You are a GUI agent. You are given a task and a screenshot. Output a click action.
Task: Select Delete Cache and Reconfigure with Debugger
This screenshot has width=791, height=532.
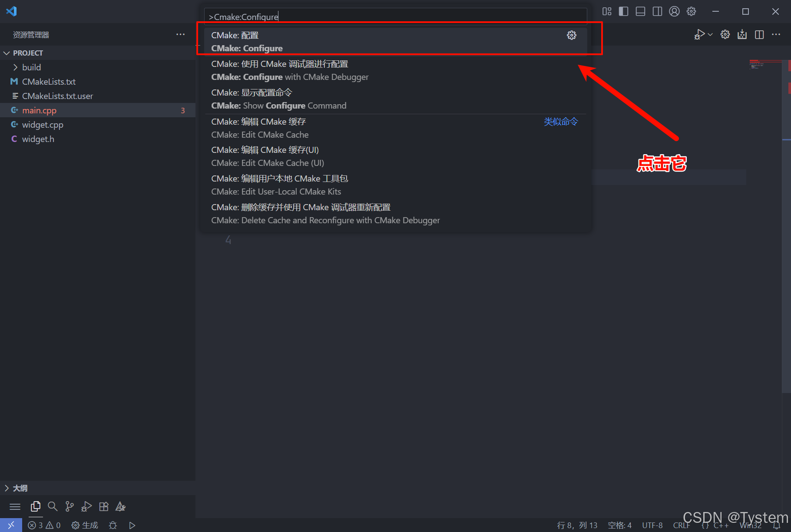[x=396, y=214]
